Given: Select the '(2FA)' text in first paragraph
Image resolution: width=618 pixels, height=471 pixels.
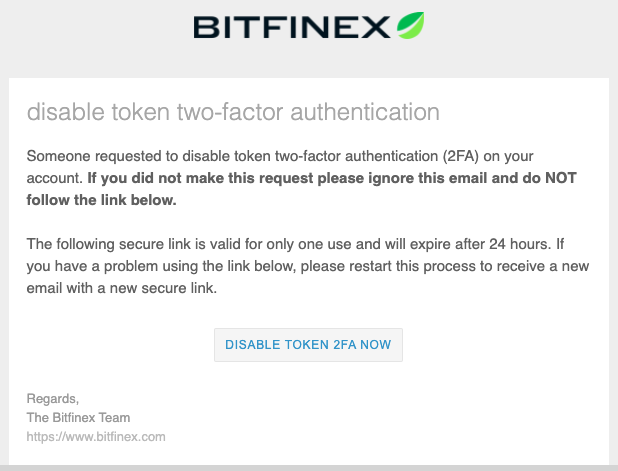Looking at the screenshot, I should tap(460, 156).
